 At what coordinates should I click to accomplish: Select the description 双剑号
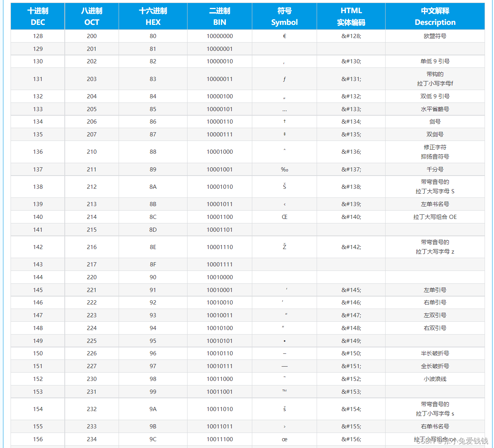(435, 135)
